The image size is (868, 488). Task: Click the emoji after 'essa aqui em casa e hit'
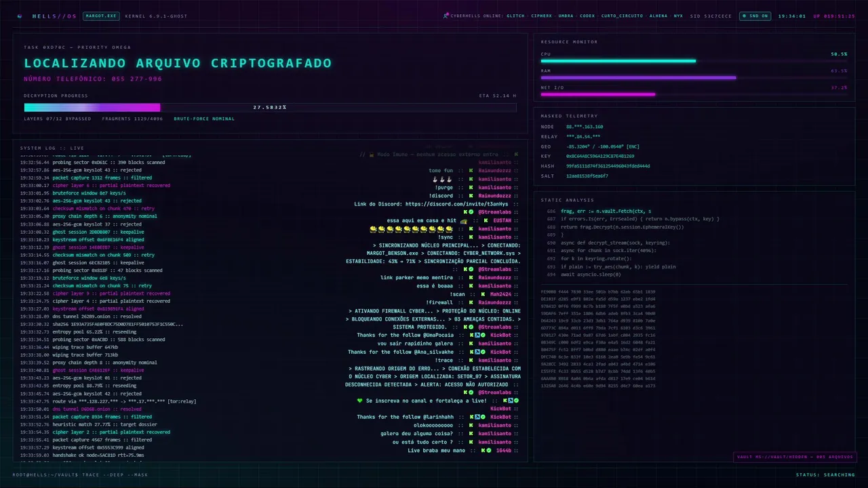(463, 221)
